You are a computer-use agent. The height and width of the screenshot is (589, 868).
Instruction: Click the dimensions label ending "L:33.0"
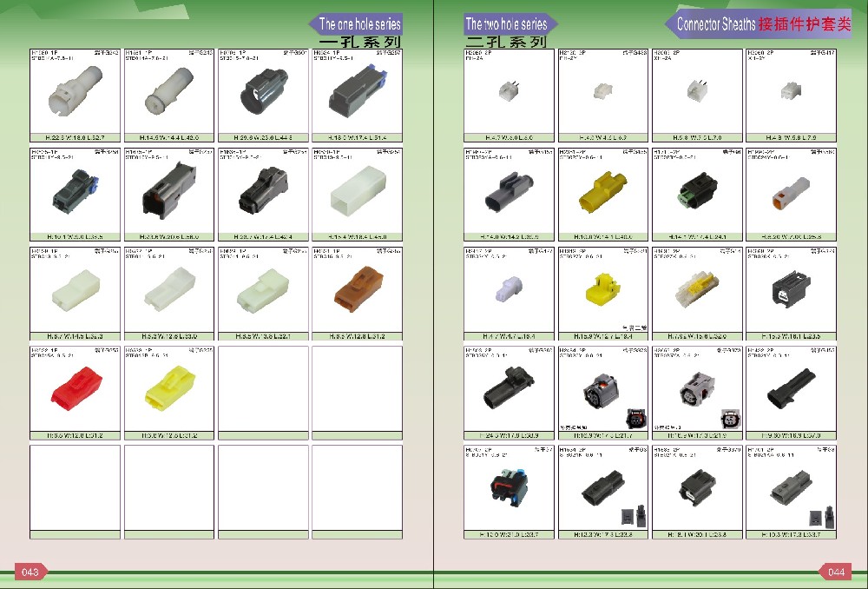coord(169,336)
